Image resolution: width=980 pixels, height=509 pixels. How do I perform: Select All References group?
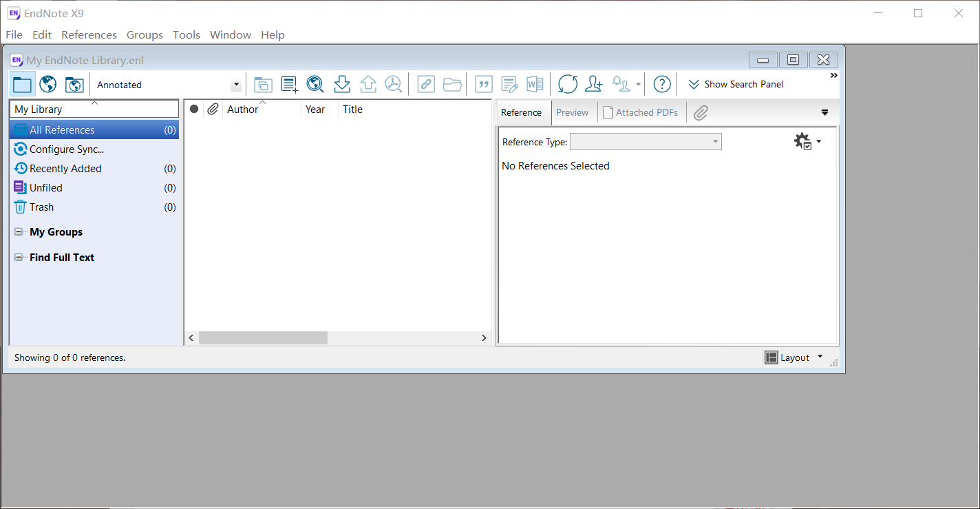pos(94,129)
